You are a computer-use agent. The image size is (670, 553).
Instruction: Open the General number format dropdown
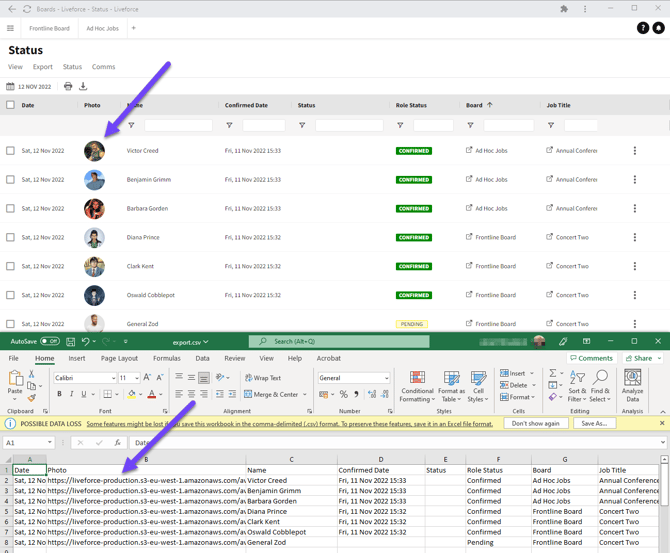(x=386, y=378)
